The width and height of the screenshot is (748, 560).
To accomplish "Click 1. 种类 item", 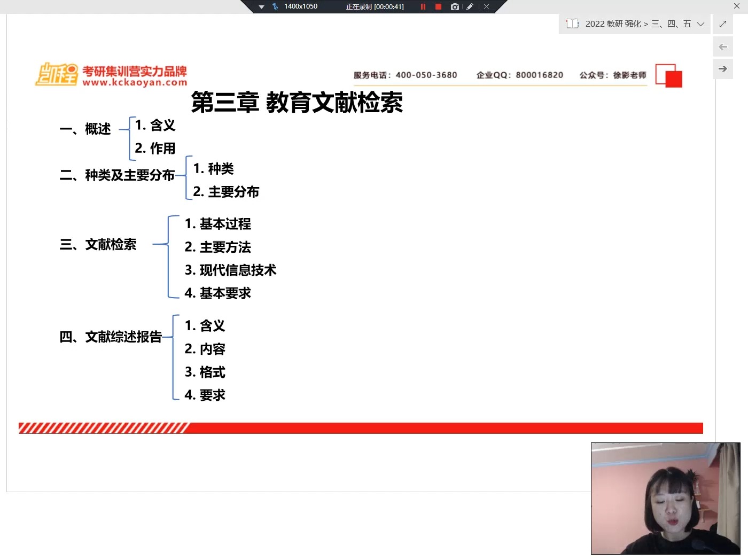I will (x=214, y=168).
